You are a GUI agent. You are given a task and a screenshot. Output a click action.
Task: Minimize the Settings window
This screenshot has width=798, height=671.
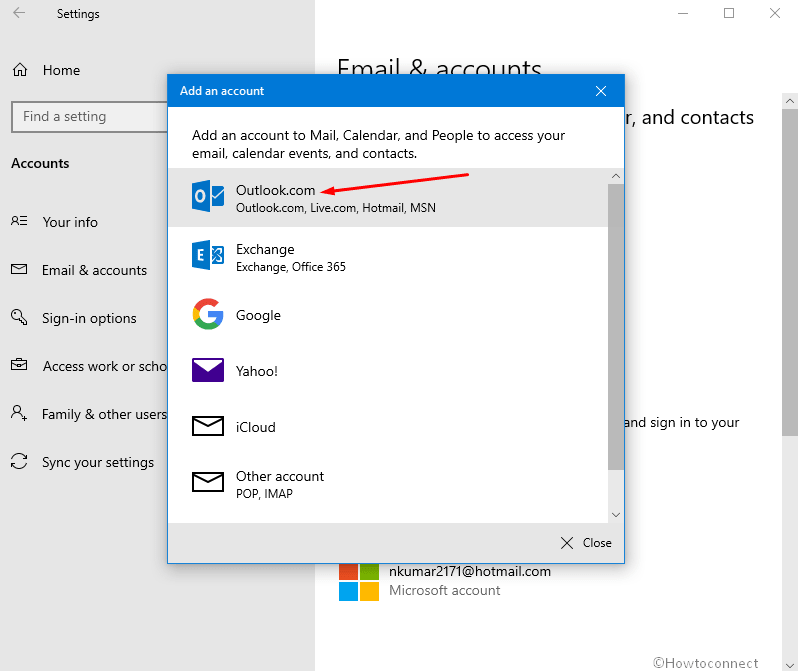[x=683, y=13]
